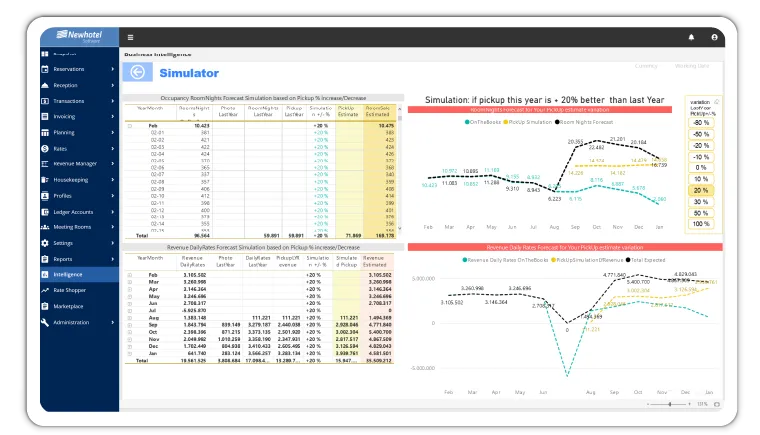Click the Rate Shopper trend-line icon
The width and height of the screenshot is (760, 435).
click(45, 290)
